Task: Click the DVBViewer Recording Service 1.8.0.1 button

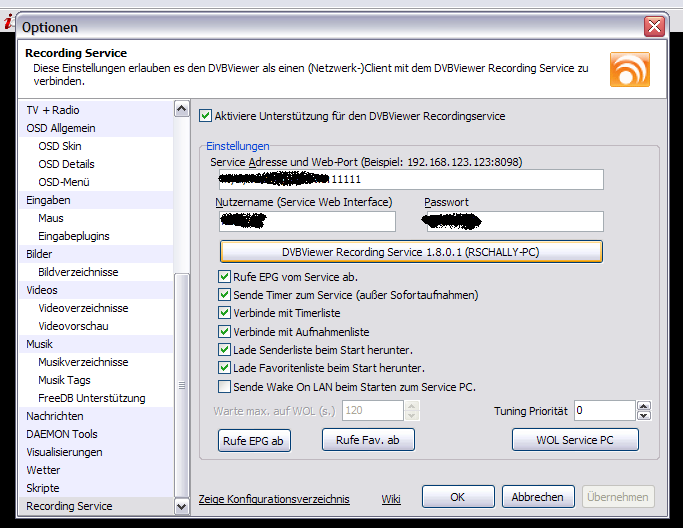Action: tap(411, 252)
